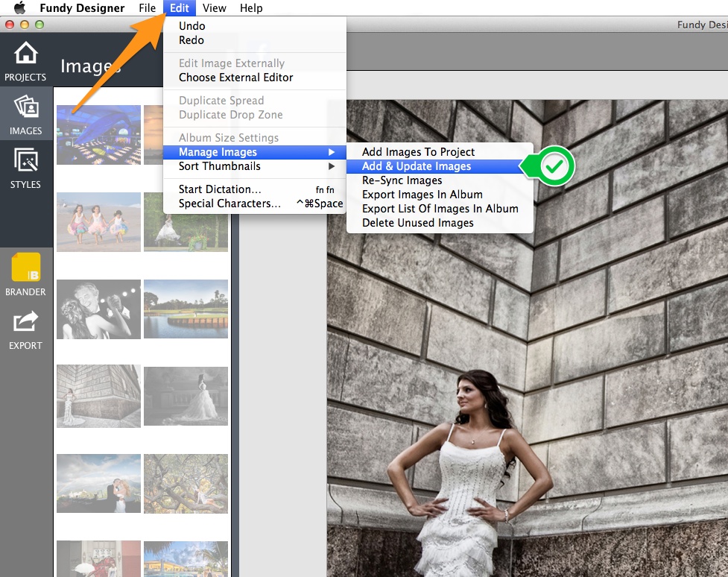
Task: Select the bride at stone wall thumbnail
Action: point(98,396)
